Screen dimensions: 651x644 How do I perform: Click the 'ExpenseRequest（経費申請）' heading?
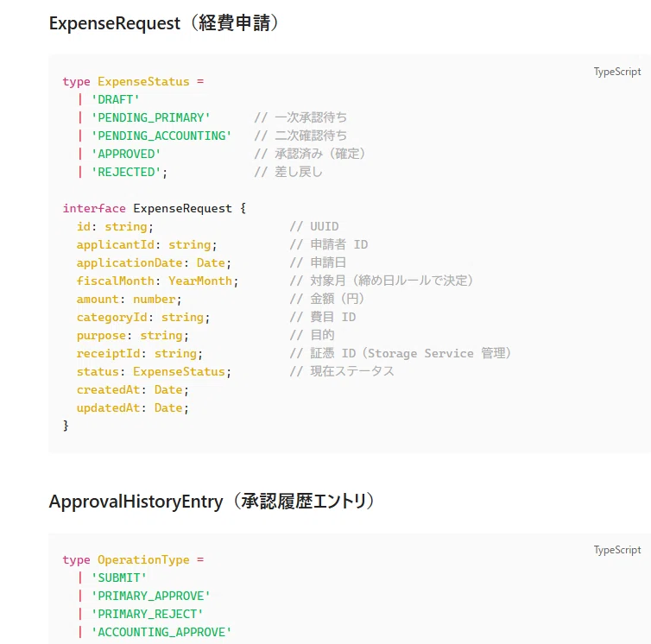pyautogui.click(x=164, y=23)
